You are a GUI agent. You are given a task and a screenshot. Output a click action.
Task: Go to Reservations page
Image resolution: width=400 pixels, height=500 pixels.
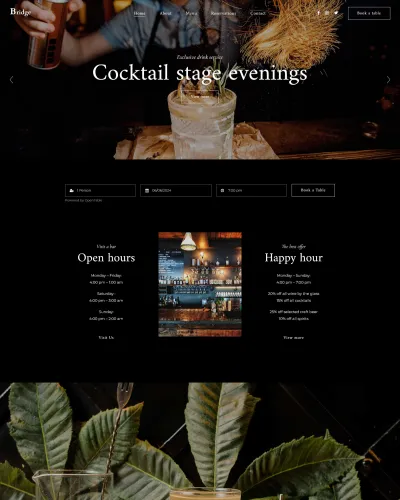tap(223, 13)
